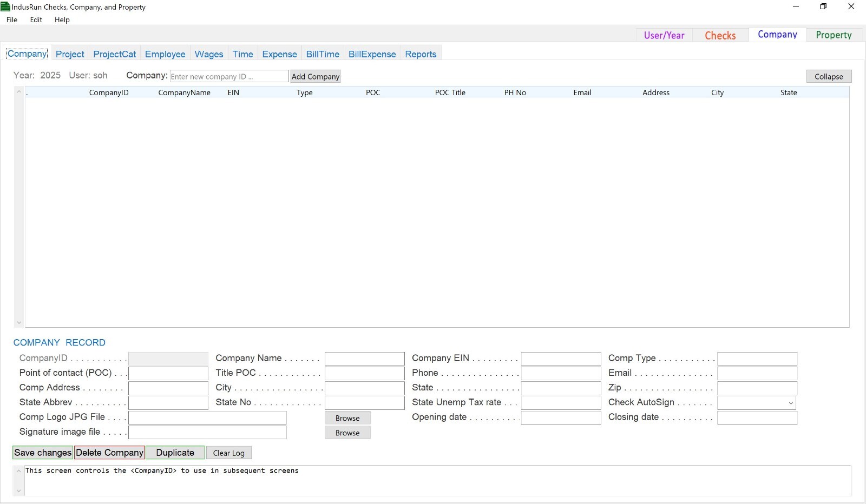The width and height of the screenshot is (866, 504).
Task: Click the POC Title column header
Action: click(450, 92)
